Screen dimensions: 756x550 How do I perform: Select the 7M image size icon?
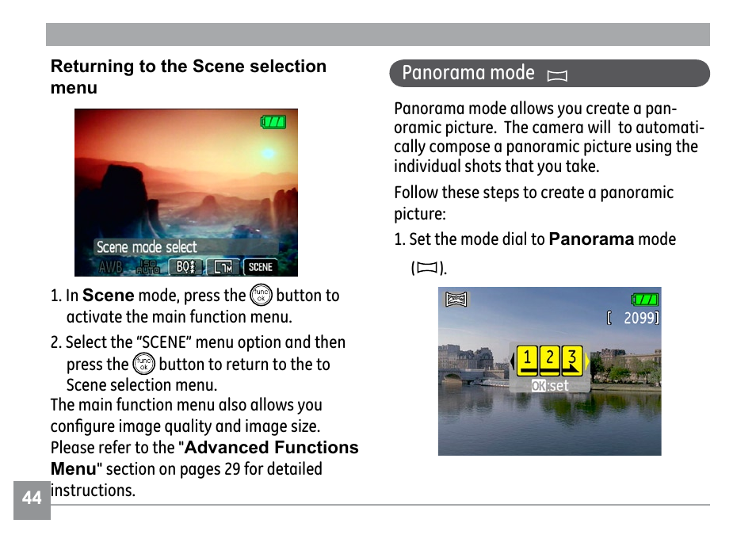(223, 267)
